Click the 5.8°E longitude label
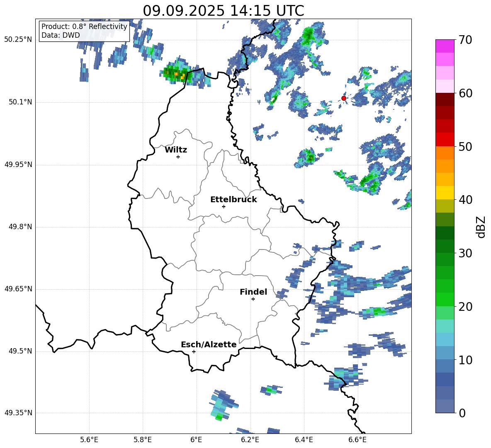The width and height of the screenshot is (491, 448). 143,440
